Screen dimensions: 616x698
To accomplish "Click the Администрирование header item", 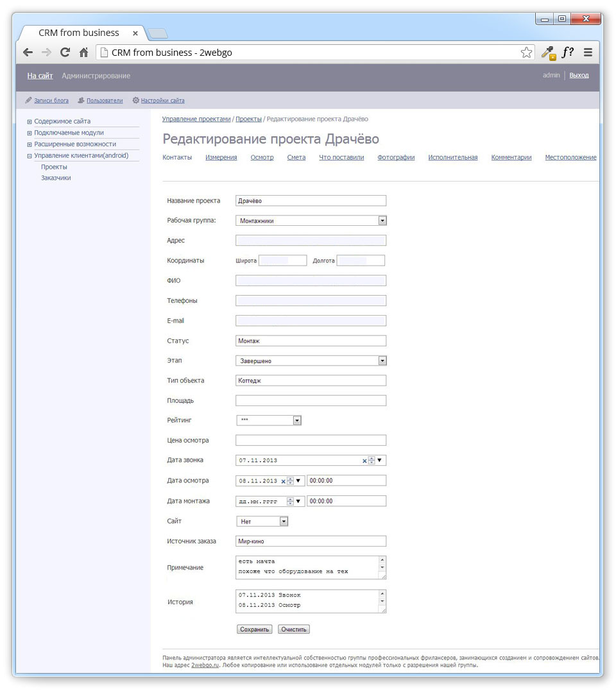I will coord(96,76).
